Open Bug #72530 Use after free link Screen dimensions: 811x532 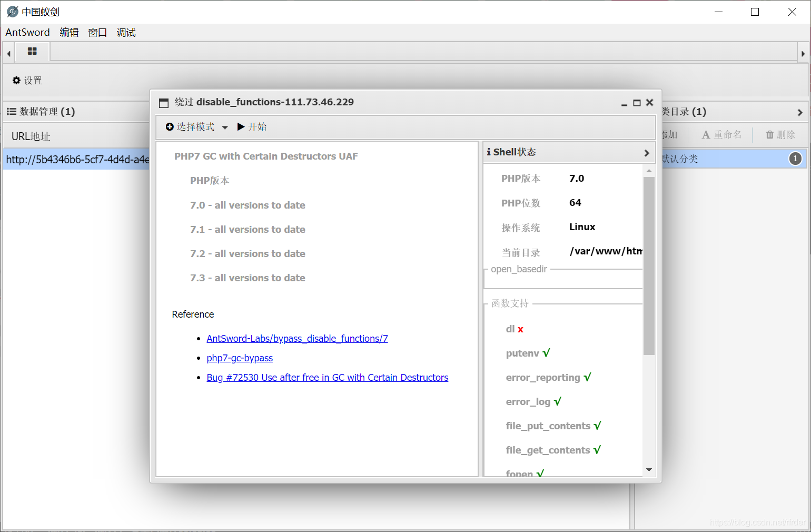pyautogui.click(x=328, y=378)
